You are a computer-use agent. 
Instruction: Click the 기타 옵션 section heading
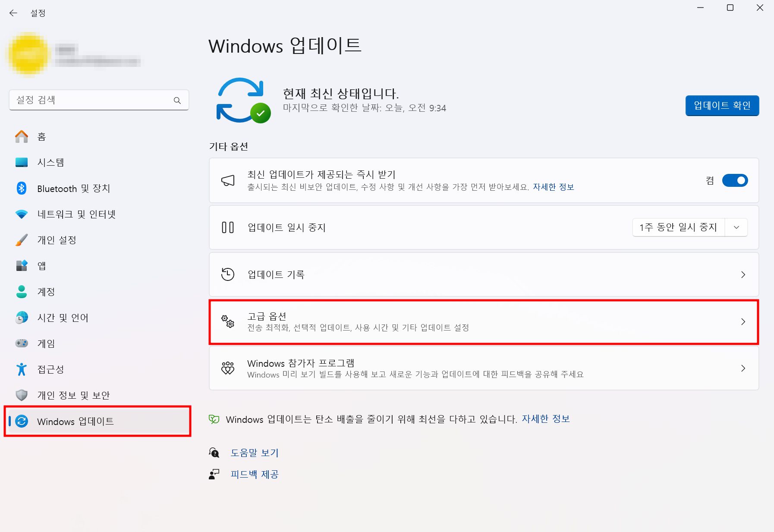tap(229, 146)
